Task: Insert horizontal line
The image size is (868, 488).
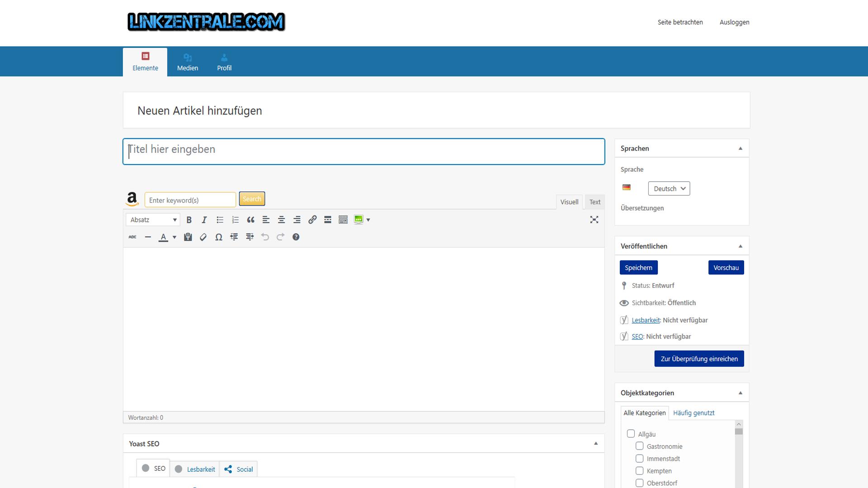Action: point(148,237)
